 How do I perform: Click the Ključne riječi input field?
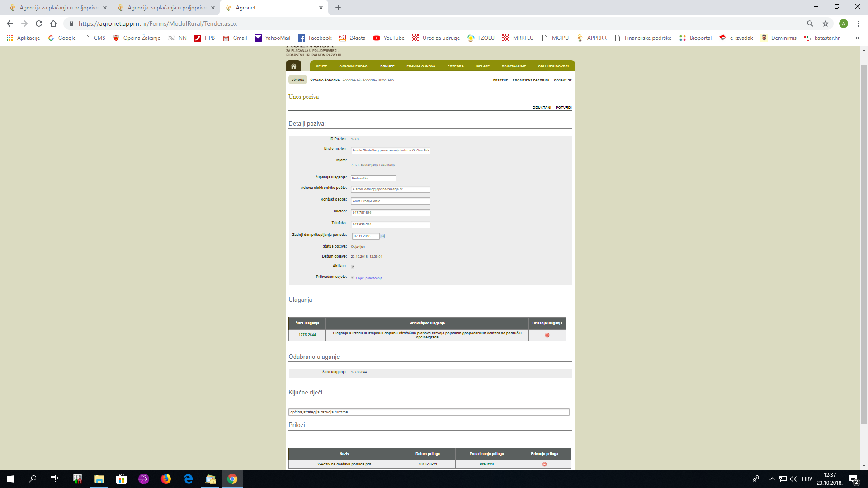pos(429,412)
